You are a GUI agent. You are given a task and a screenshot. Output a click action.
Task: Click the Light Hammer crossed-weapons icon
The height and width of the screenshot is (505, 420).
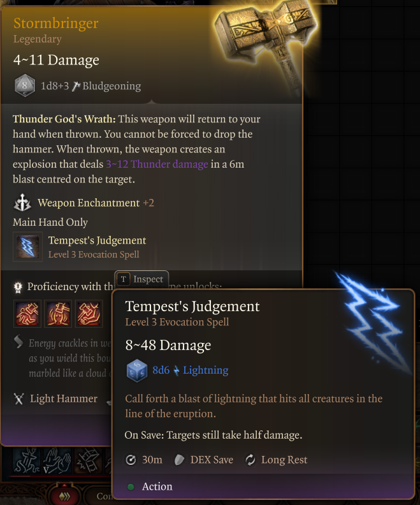tap(18, 399)
